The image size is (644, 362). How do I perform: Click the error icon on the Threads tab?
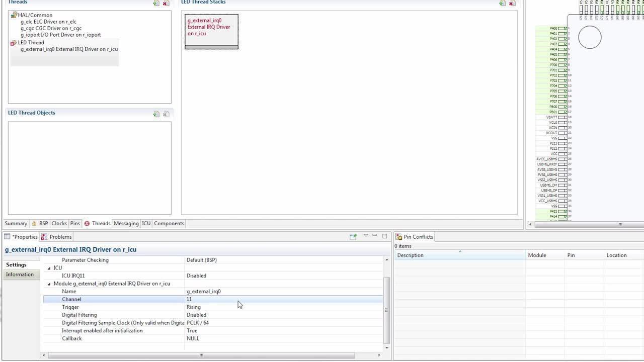pos(87,223)
